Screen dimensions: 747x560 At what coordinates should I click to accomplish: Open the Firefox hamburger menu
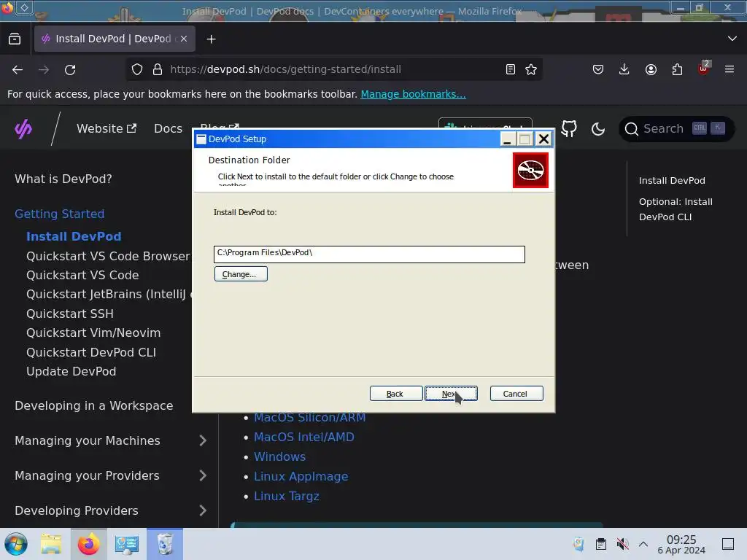[729, 69]
